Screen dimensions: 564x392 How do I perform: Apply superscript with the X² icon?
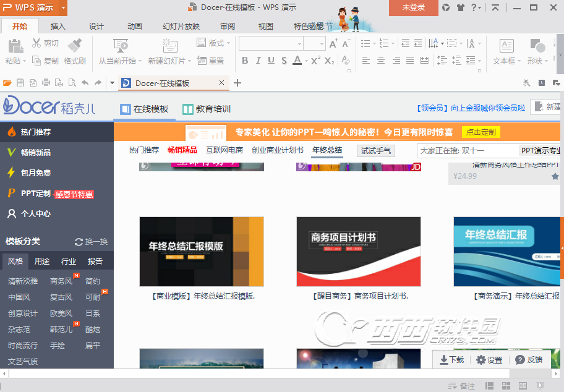click(315, 61)
